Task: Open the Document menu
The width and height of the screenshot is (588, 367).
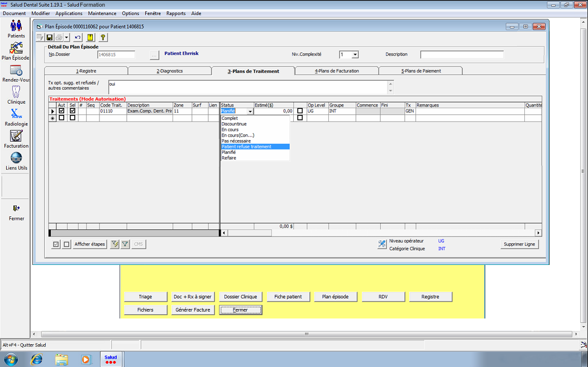Action: click(x=15, y=13)
